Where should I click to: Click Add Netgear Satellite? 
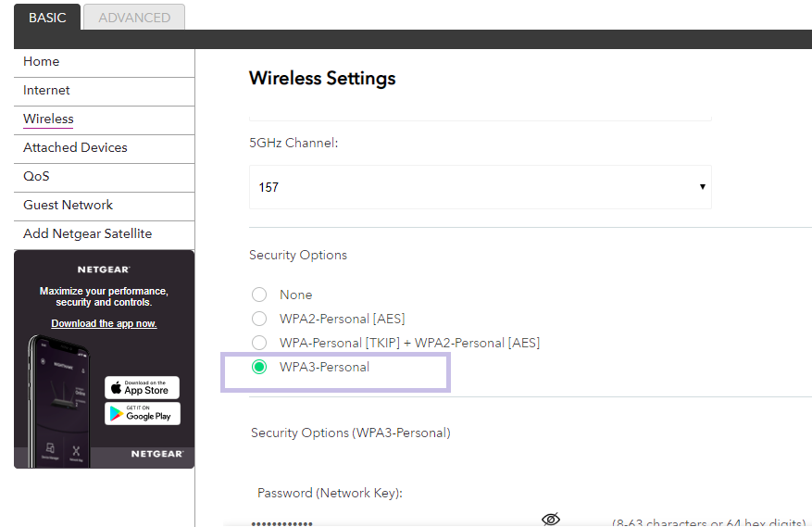pos(87,234)
